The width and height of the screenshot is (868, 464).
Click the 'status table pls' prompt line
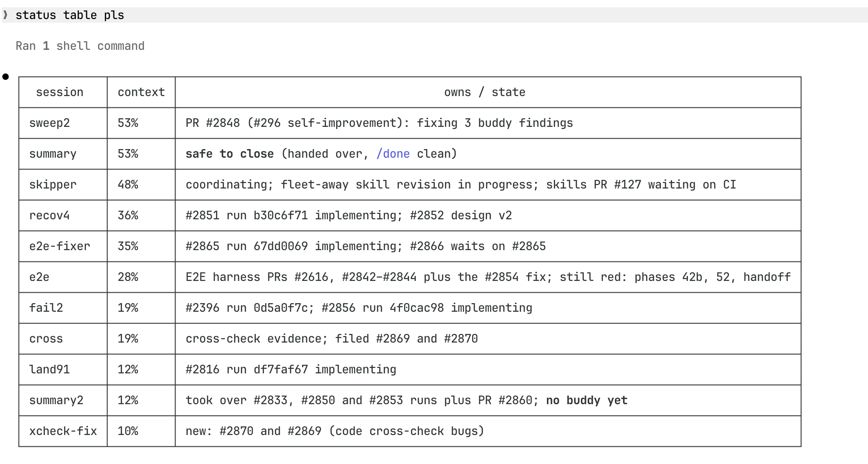click(x=434, y=15)
